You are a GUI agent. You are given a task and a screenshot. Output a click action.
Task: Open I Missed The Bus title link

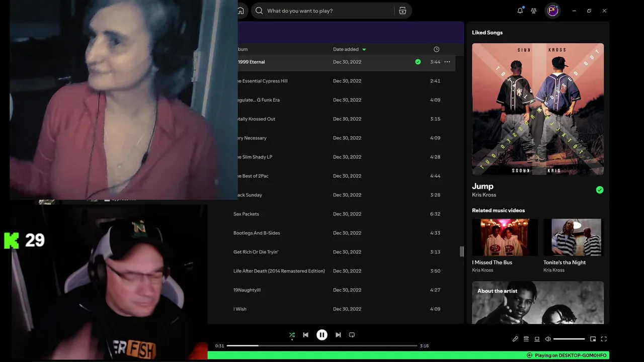click(x=492, y=262)
